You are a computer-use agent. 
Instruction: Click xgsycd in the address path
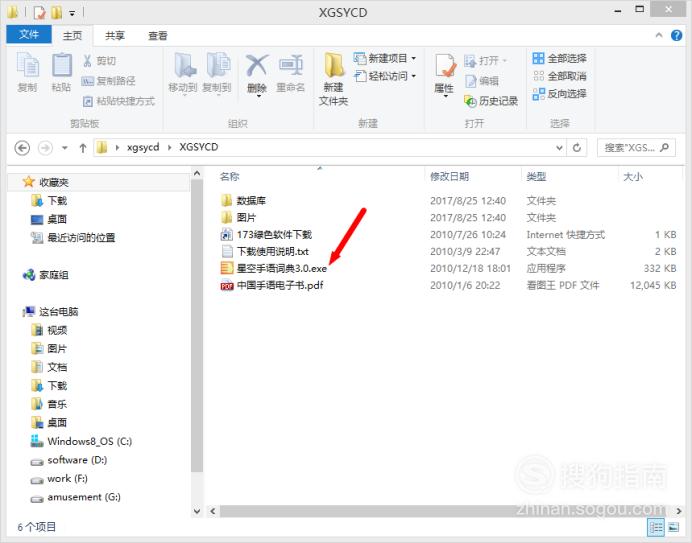tap(143, 147)
